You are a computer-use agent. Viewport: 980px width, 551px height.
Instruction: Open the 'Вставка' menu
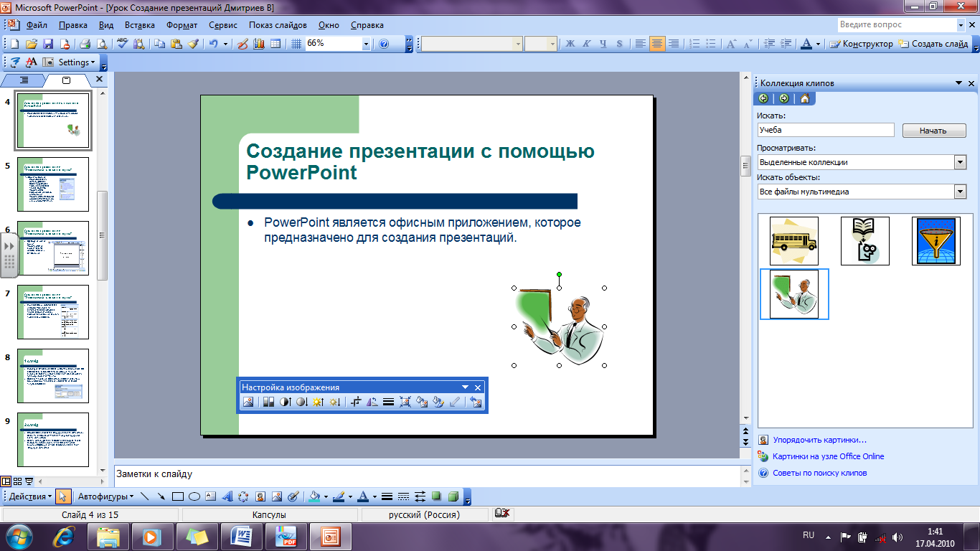(140, 25)
